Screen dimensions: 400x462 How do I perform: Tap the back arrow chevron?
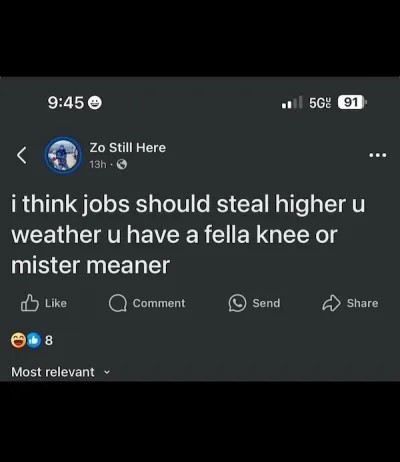click(x=22, y=155)
